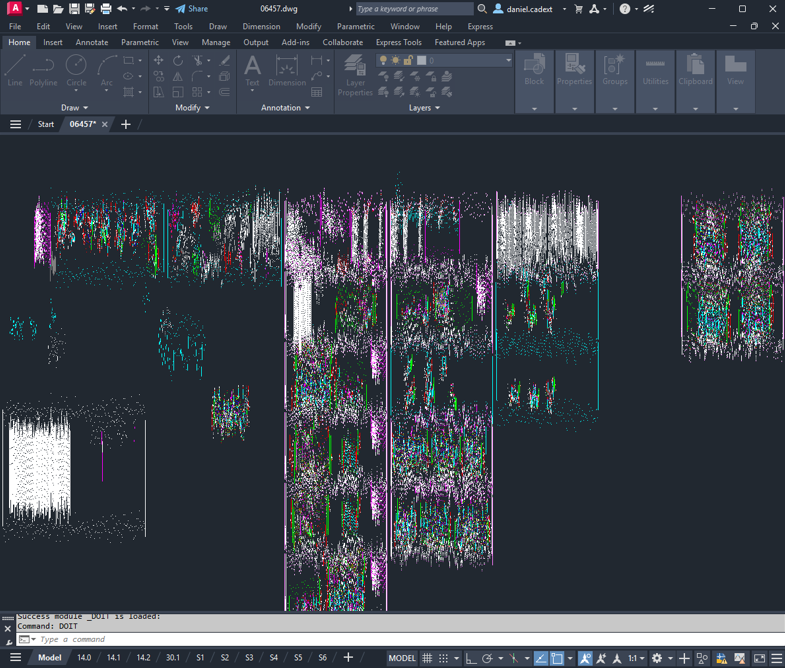Viewport: 785px width, 668px height.
Task: Select the multiline Text tool
Action: [252, 71]
